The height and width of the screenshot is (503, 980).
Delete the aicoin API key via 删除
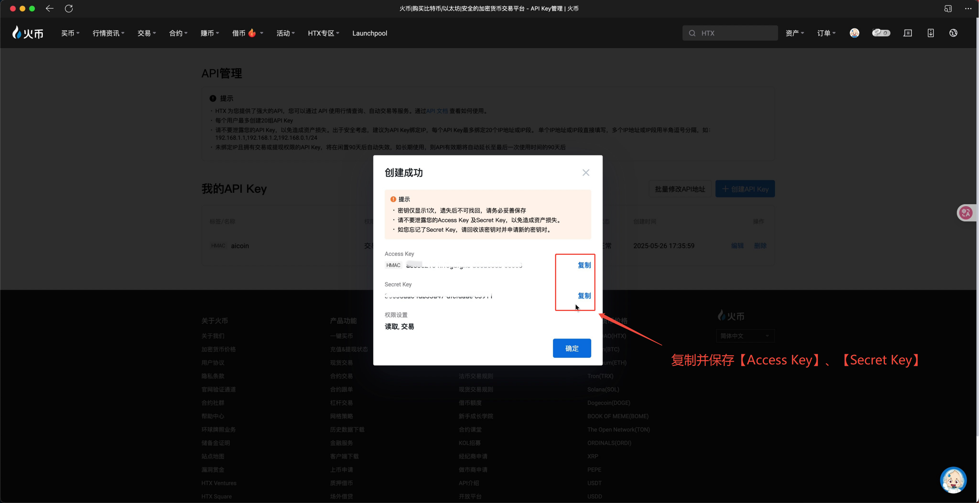point(760,246)
